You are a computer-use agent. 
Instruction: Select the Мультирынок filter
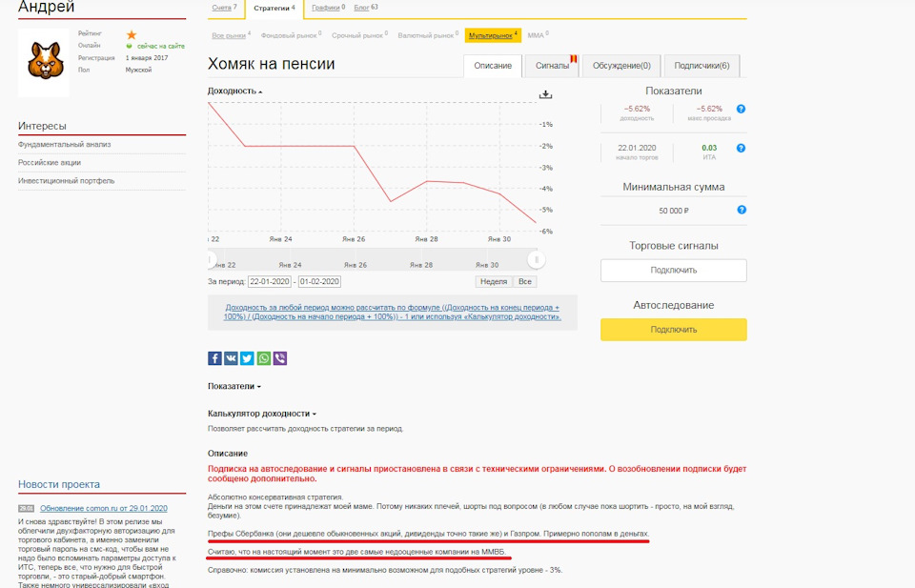[493, 35]
